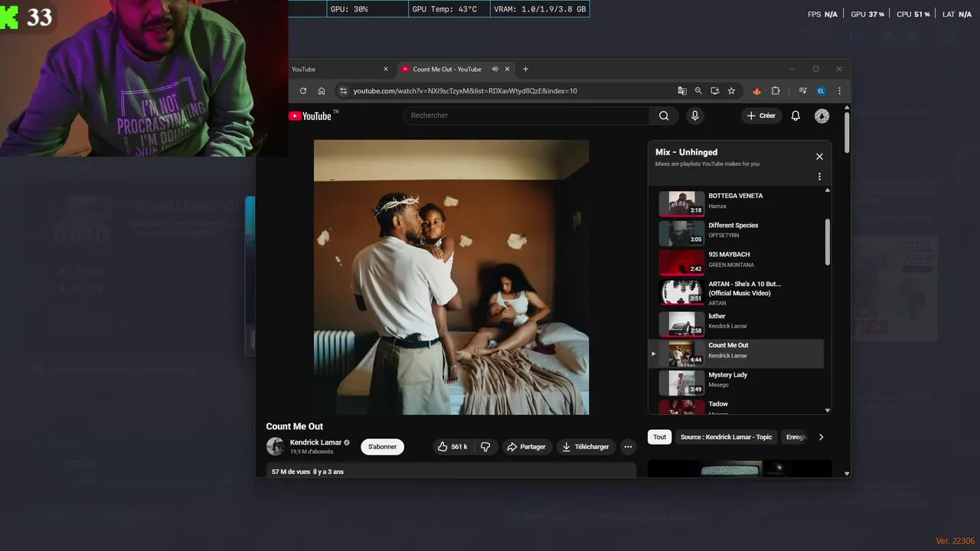980x551 pixels.
Task: Select the current Count Me Out playlist item
Action: tap(736, 354)
